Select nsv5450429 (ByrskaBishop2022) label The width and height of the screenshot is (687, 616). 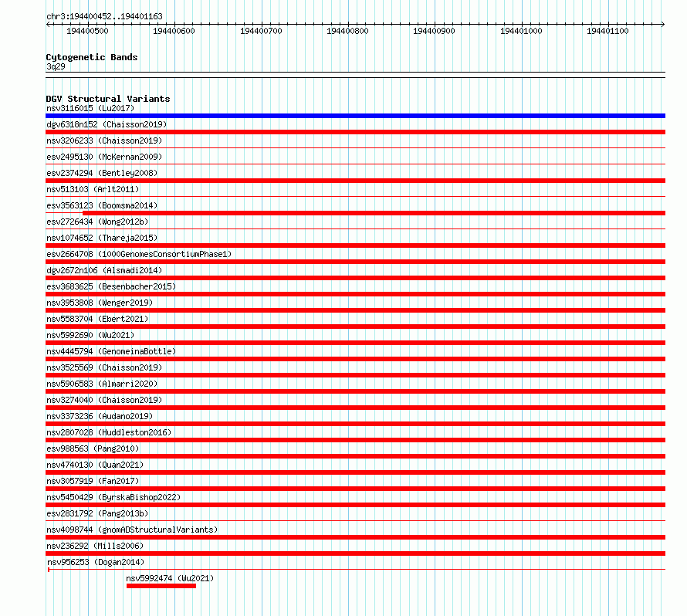coord(113,497)
